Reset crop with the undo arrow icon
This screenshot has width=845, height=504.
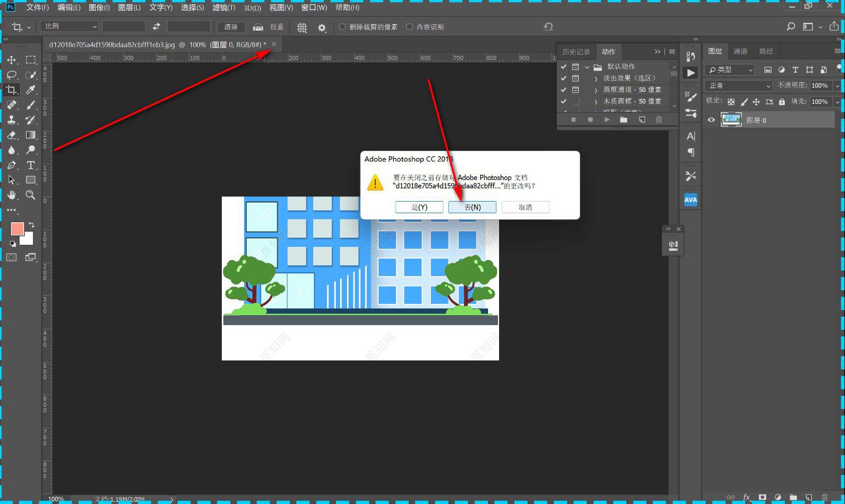(548, 26)
